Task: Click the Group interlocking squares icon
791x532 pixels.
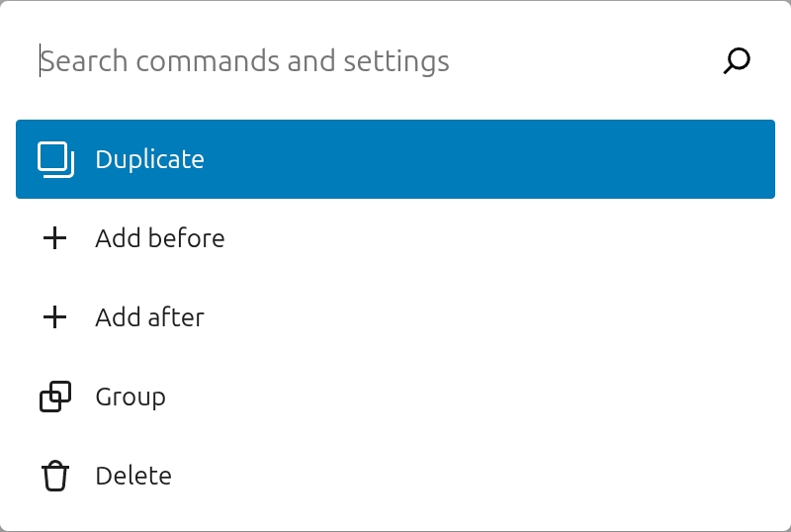Action: click(x=55, y=397)
